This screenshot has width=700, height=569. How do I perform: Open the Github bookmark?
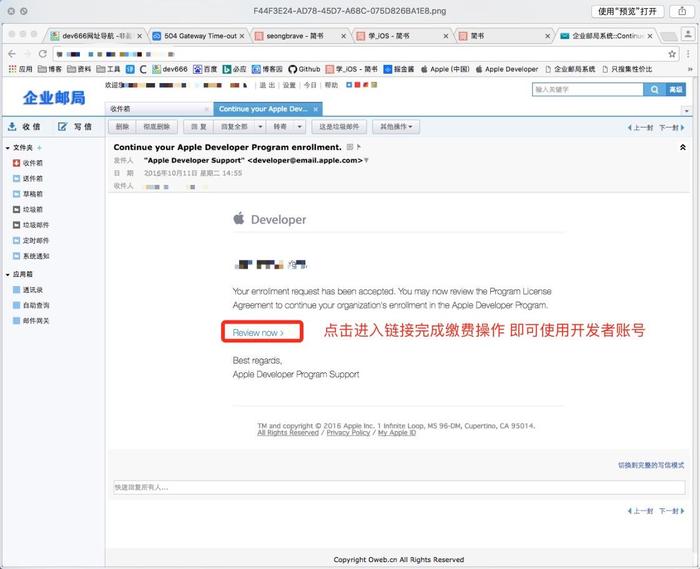pos(304,69)
